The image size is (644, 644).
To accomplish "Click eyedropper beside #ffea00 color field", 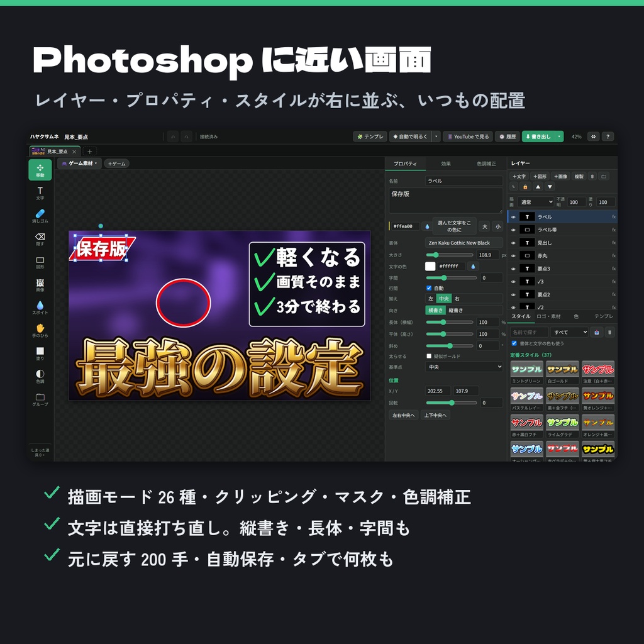I will tap(427, 226).
